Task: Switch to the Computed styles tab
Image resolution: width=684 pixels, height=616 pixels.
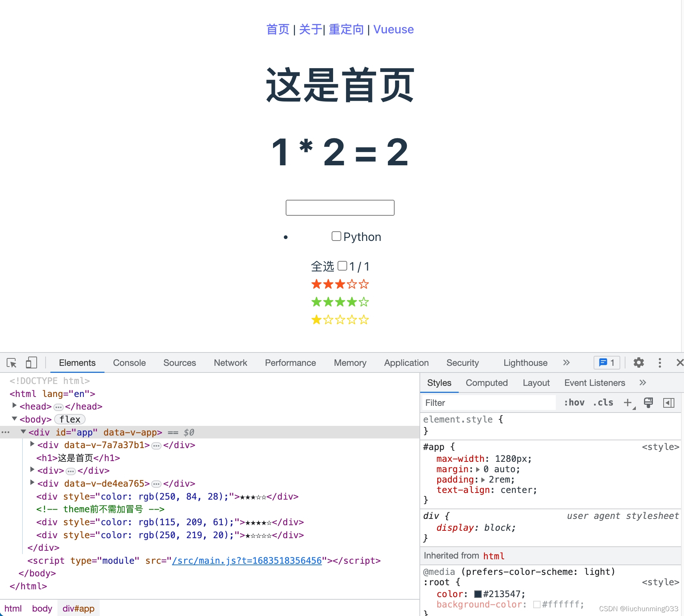Action: point(487,383)
